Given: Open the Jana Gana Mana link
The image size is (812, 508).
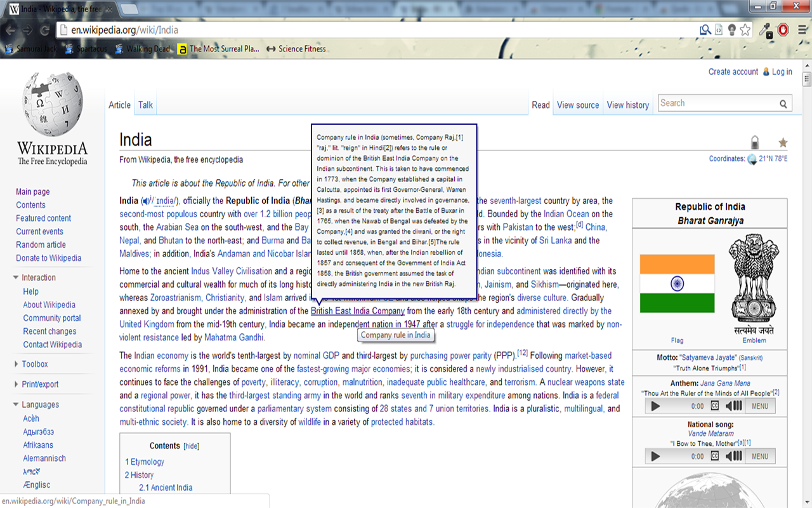Looking at the screenshot, I should click(726, 384).
